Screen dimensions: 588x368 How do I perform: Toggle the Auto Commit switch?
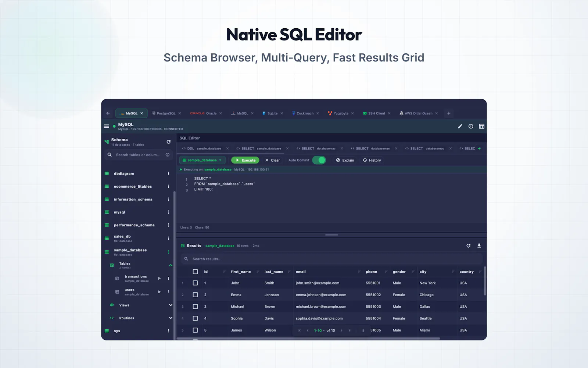(x=319, y=160)
